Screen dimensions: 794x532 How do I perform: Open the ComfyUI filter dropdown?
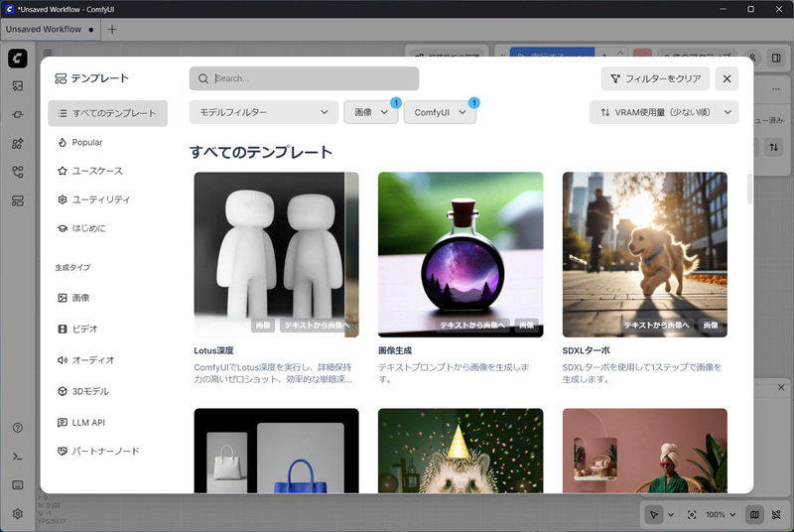[x=440, y=112]
